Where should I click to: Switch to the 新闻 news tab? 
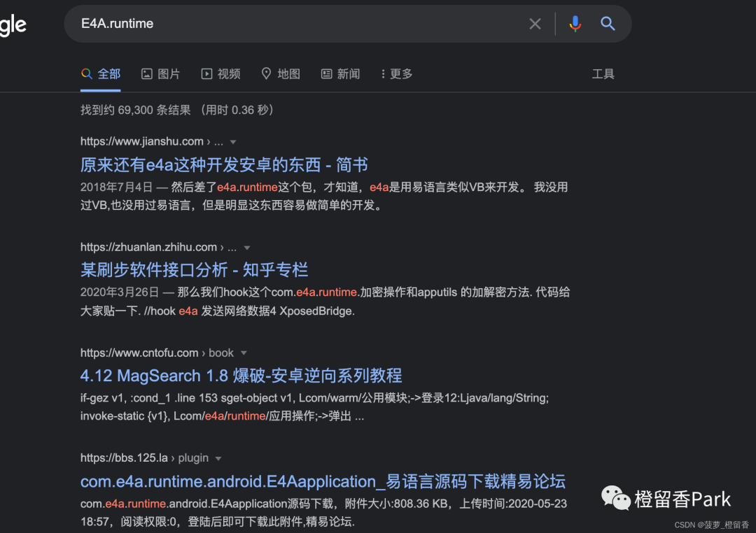tap(340, 73)
